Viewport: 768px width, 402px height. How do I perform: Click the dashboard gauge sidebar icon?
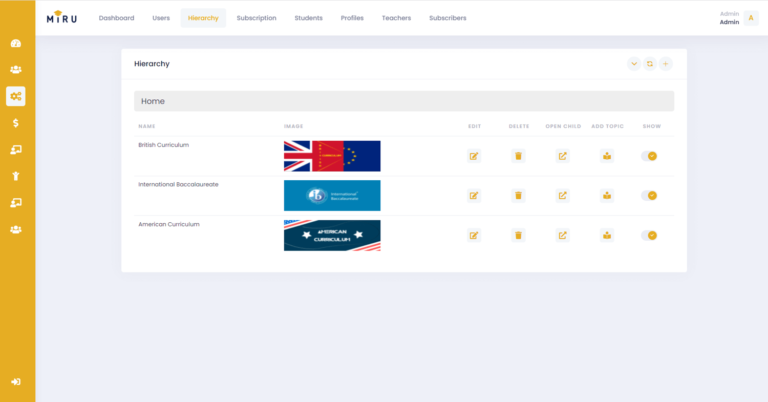tap(15, 44)
